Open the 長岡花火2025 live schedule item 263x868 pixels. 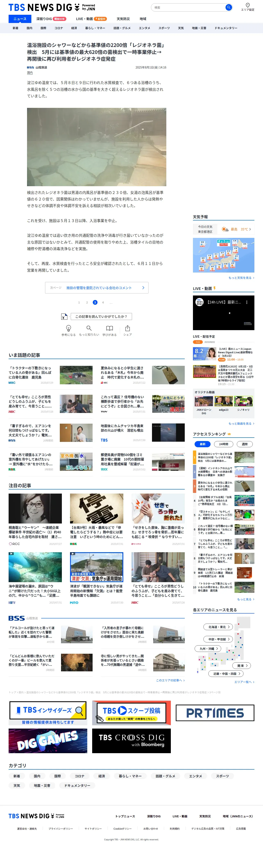pyautogui.click(x=224, y=375)
